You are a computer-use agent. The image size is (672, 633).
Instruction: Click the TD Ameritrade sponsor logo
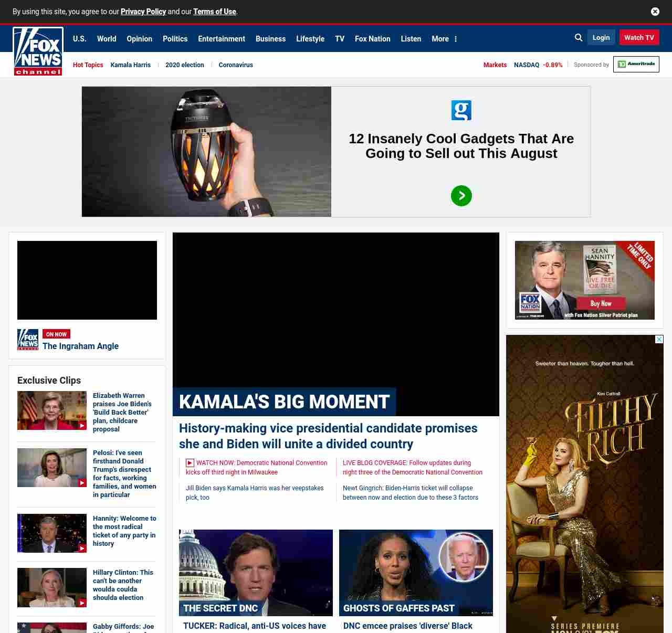click(636, 64)
